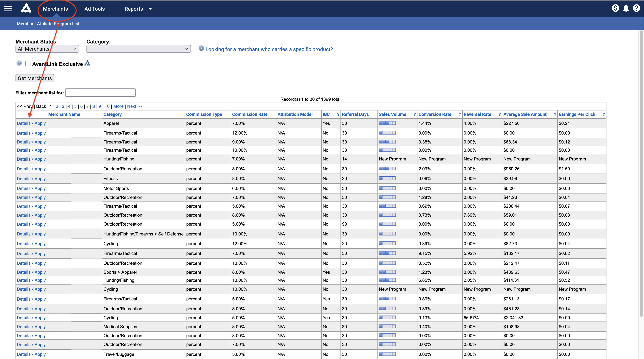
Task: Click Details / Apply for the Apparel row
Action: (x=31, y=123)
